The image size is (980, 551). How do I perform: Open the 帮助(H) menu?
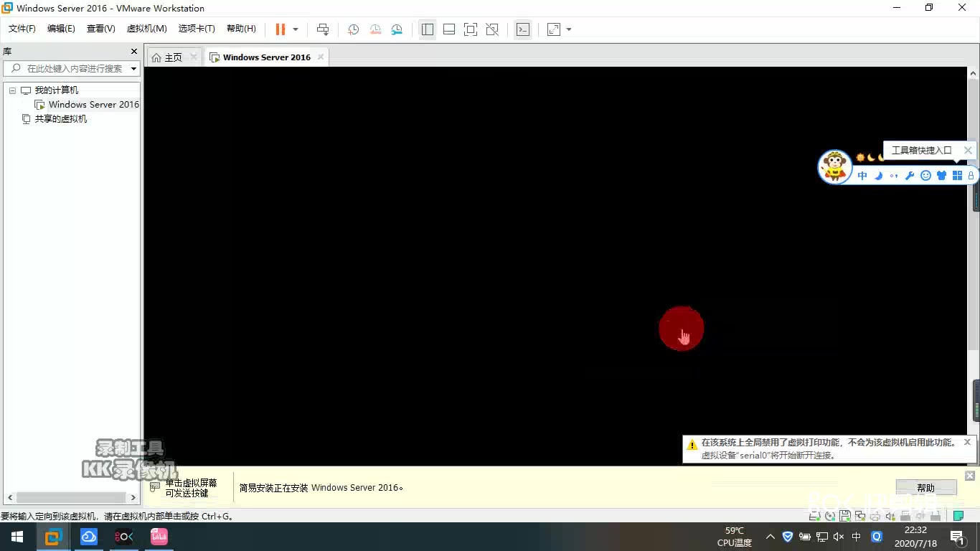tap(241, 29)
